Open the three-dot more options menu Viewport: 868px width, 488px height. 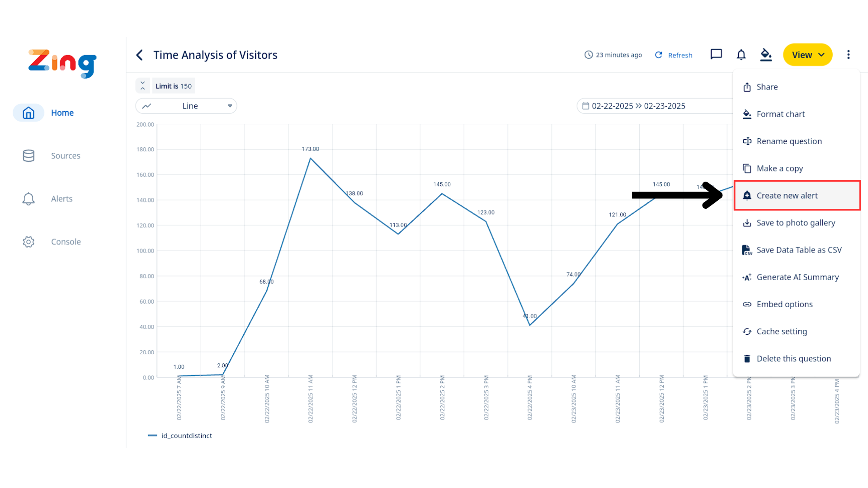pyautogui.click(x=848, y=55)
